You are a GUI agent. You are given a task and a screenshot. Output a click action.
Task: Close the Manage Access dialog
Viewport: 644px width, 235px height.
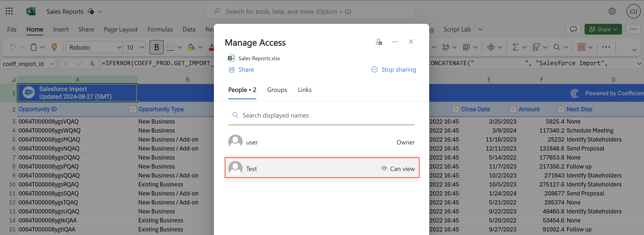pos(411,42)
